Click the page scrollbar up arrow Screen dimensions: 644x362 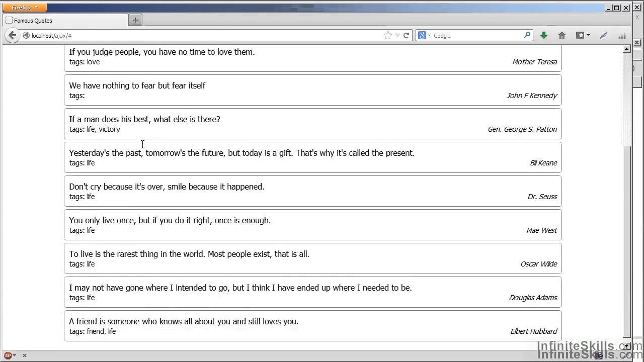point(627,49)
